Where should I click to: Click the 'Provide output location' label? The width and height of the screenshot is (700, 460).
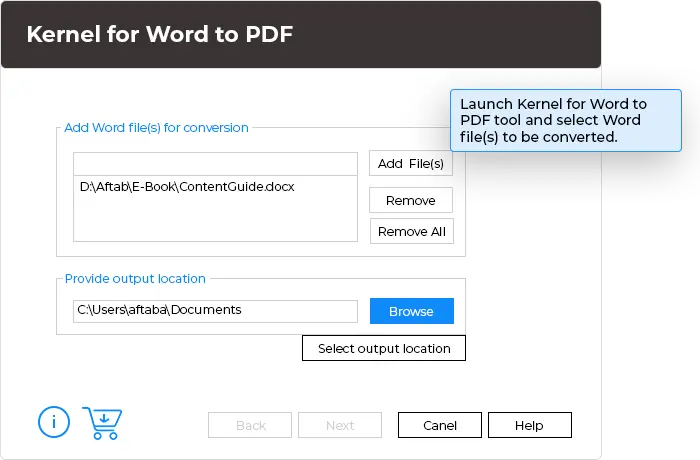pyautogui.click(x=135, y=279)
